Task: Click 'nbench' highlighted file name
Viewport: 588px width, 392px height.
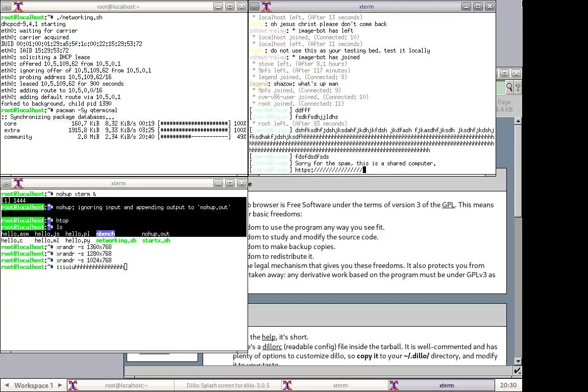Action: (105, 234)
